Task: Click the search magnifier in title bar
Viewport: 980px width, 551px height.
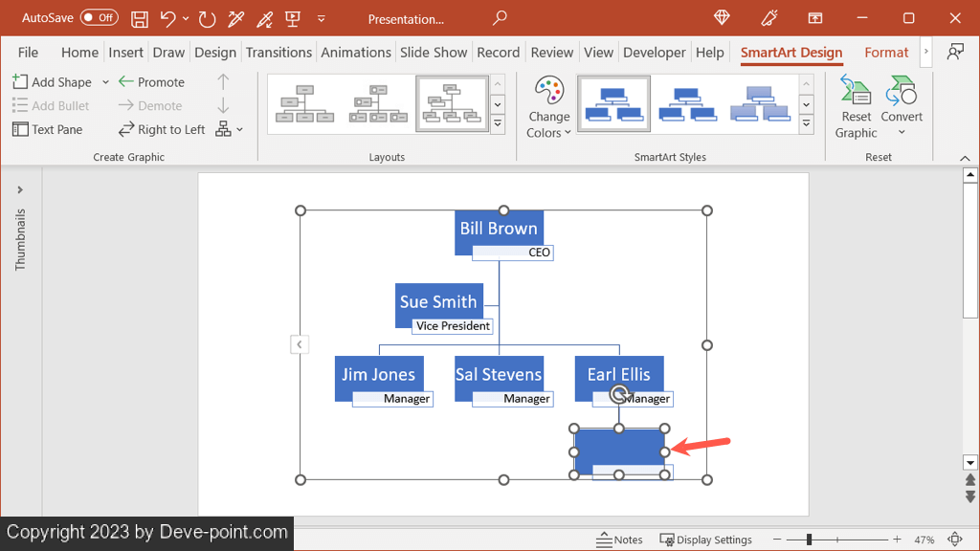Action: pos(500,18)
